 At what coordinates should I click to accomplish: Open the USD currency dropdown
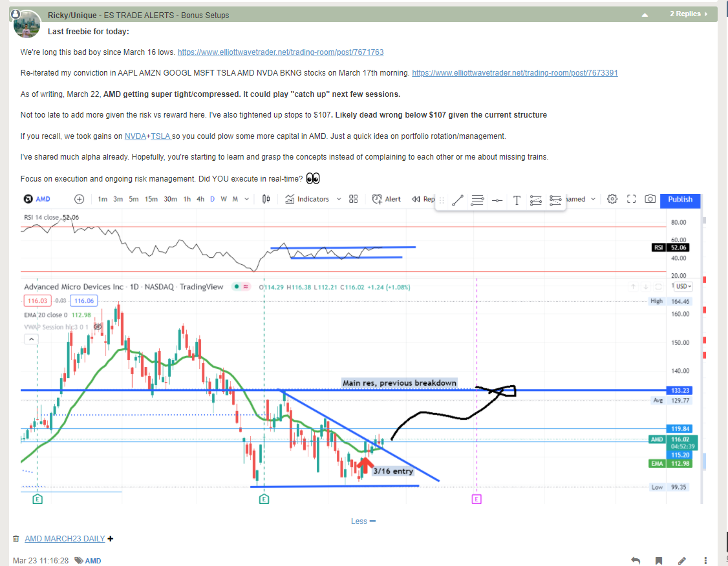point(683,286)
